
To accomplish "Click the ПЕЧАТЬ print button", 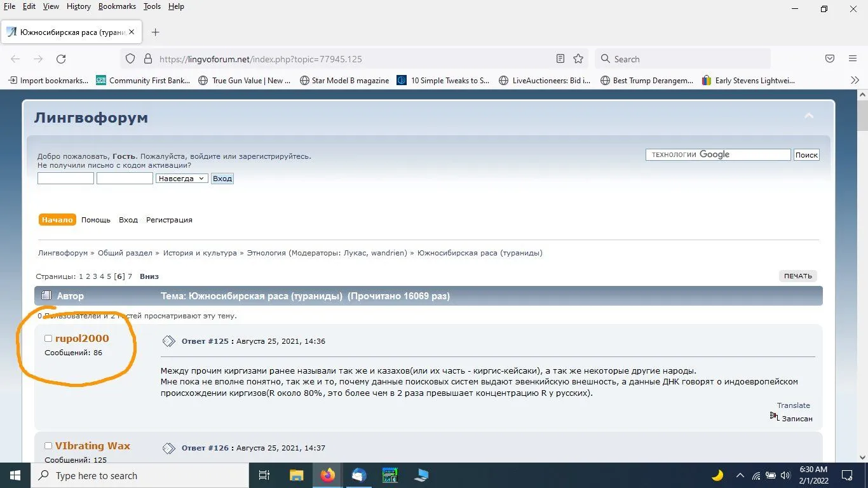I will click(797, 276).
